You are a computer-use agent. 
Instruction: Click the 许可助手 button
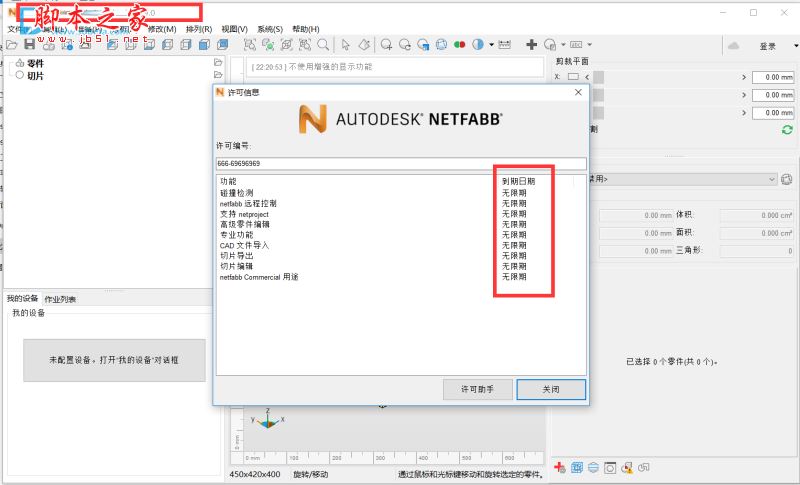click(x=478, y=389)
